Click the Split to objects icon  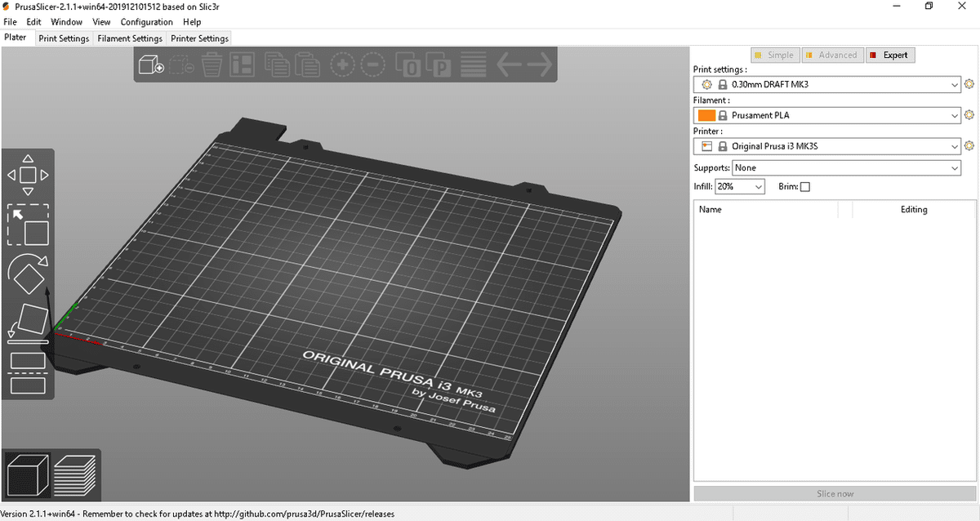(408, 65)
